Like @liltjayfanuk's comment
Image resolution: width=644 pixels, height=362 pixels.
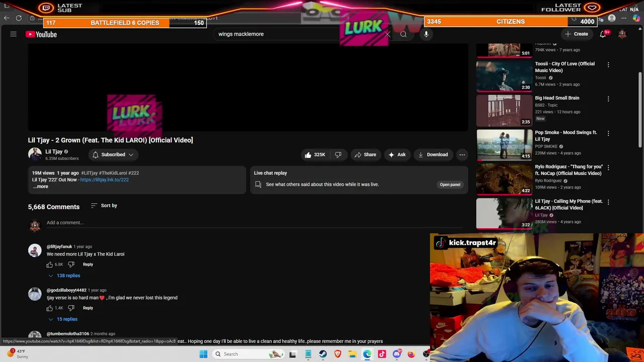pos(50,264)
